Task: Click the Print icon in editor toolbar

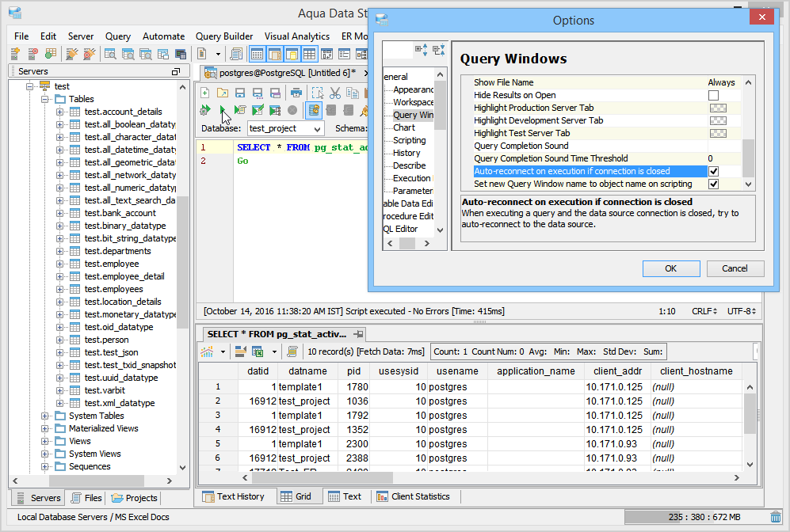Action: click(296, 93)
